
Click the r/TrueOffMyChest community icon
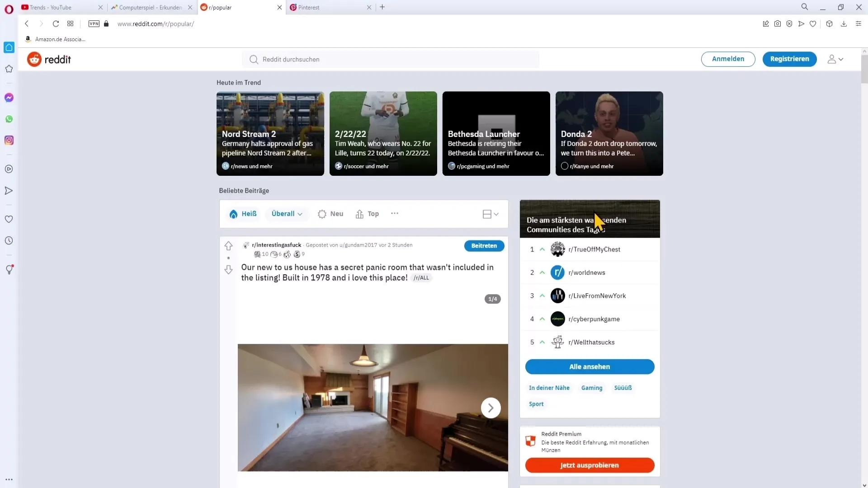pyautogui.click(x=557, y=249)
